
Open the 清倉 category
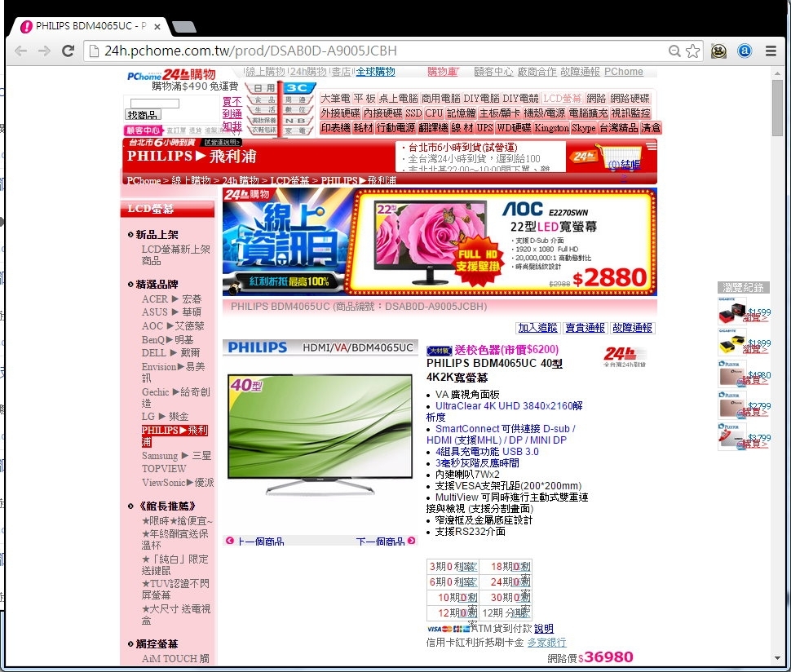[x=651, y=128]
